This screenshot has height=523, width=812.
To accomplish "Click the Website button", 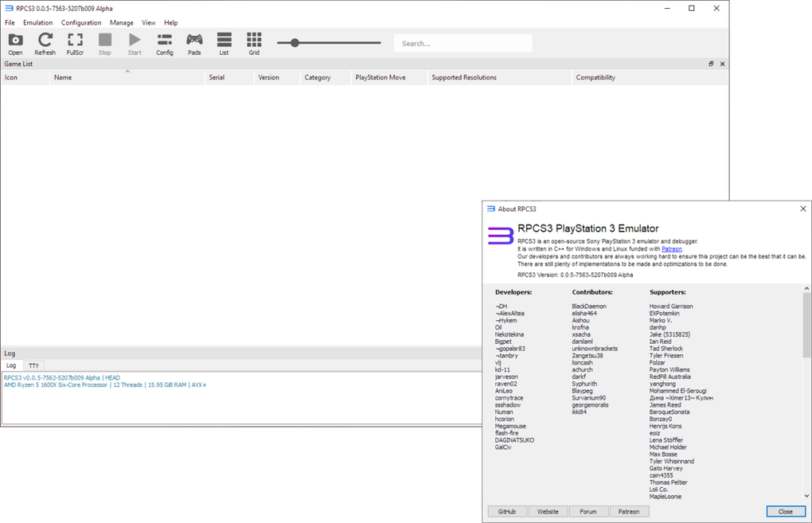I will click(548, 512).
